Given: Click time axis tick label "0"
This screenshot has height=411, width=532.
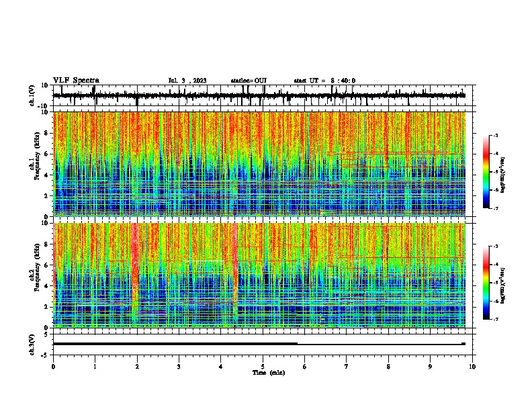Looking at the screenshot, I should tap(53, 367).
